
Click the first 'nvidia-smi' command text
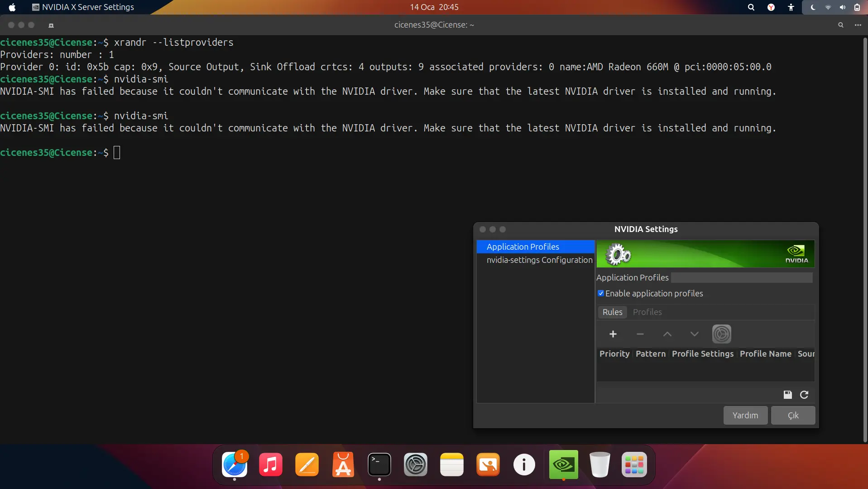coord(141,79)
